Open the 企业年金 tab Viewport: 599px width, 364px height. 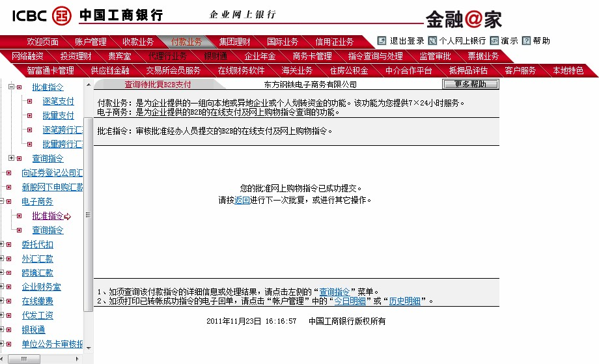point(260,56)
